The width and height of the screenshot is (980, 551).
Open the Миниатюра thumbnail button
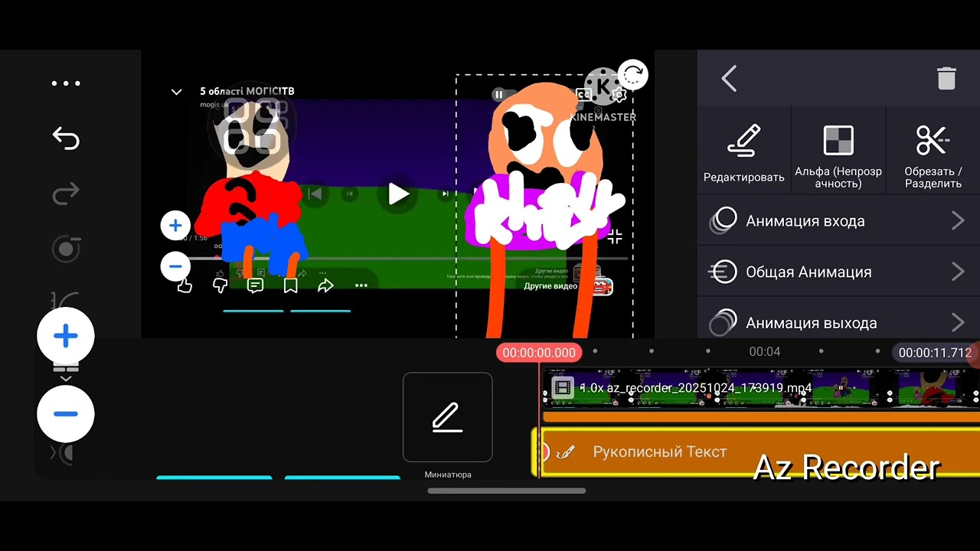(x=448, y=417)
